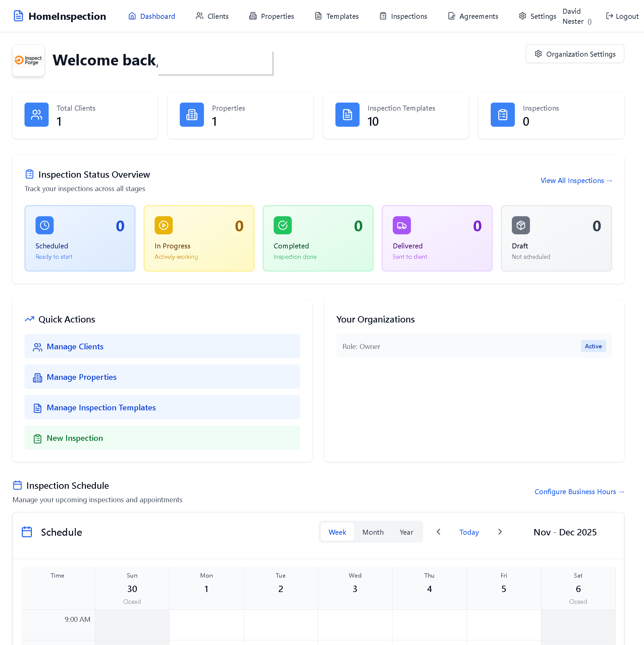
Task: Click the Delivered truck icon
Action: tap(401, 225)
